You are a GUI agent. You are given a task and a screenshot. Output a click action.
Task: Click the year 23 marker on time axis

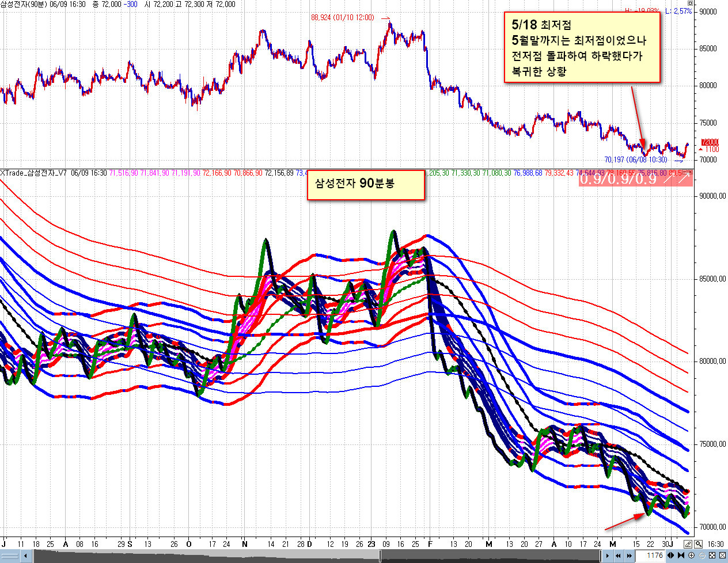click(371, 544)
